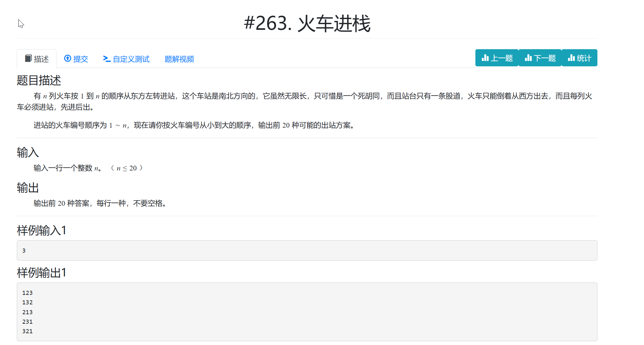Click the 样例输出1 heading
Image resolution: width=644 pixels, height=345 pixels.
pyautogui.click(x=42, y=273)
